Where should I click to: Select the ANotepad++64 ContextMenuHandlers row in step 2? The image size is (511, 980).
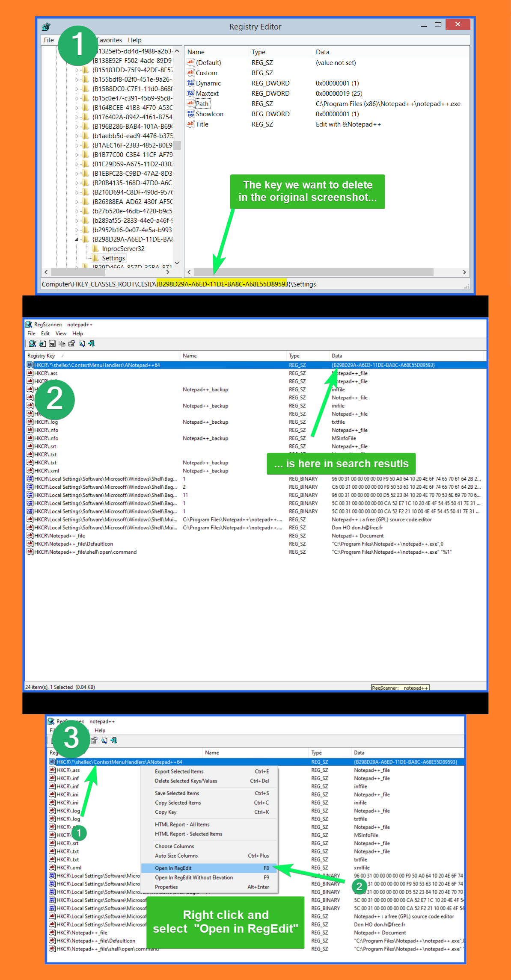point(255,365)
